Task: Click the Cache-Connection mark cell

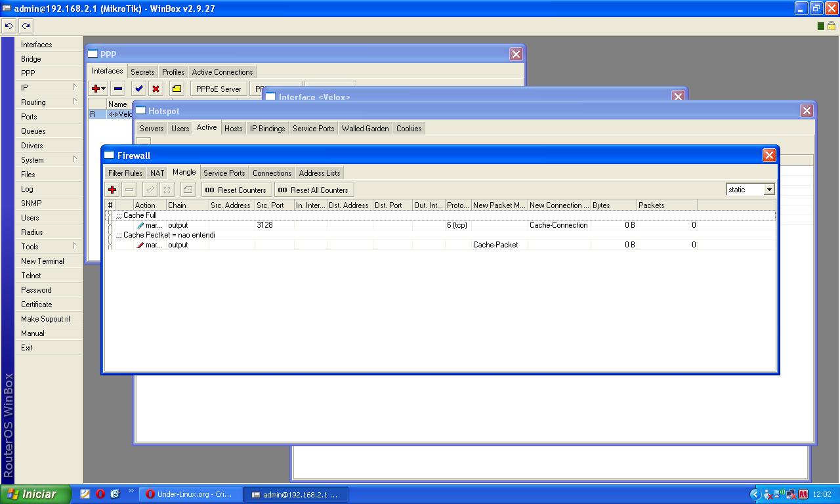Action: tap(559, 225)
